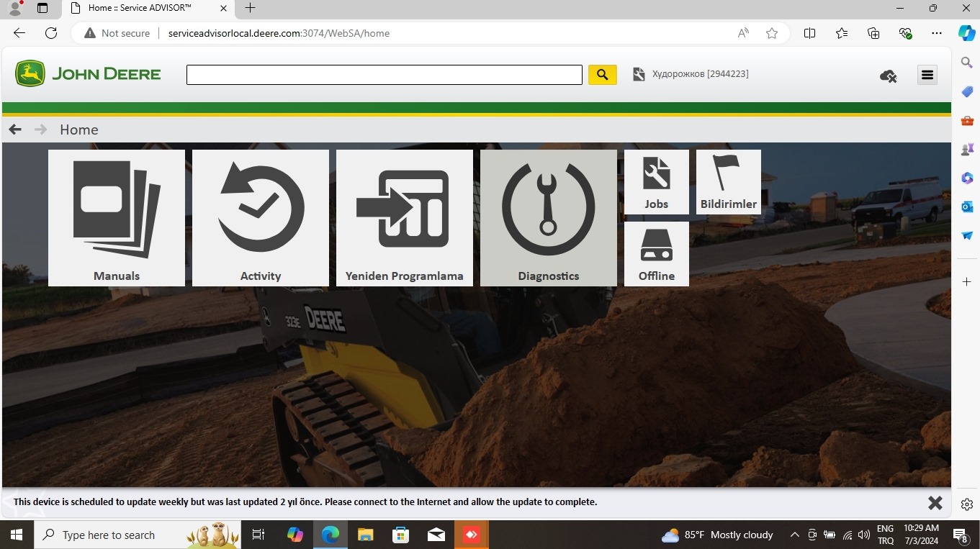Open the Bildirimler flag tile
The height and width of the screenshot is (549, 980).
tap(728, 181)
